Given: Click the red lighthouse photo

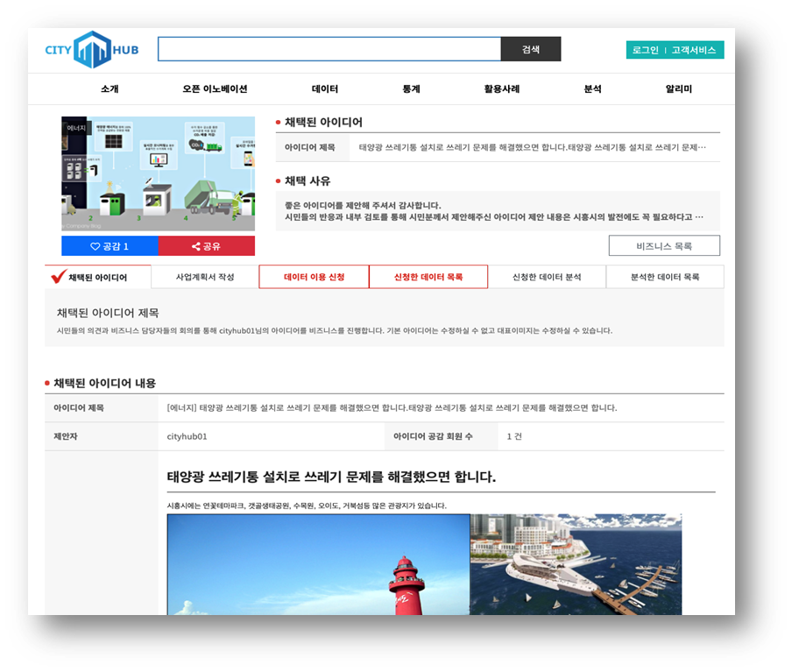Looking at the screenshot, I should click(x=318, y=564).
